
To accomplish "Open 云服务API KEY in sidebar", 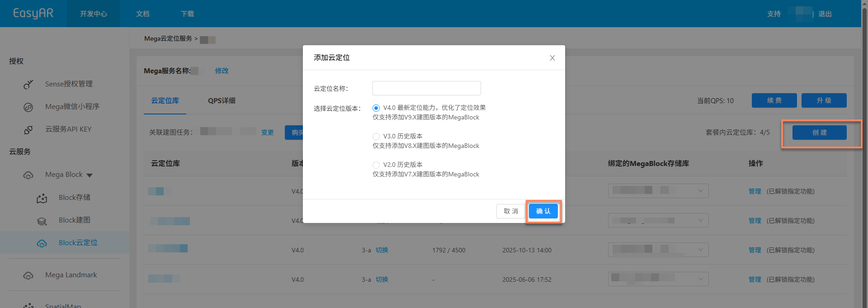I will (x=68, y=129).
